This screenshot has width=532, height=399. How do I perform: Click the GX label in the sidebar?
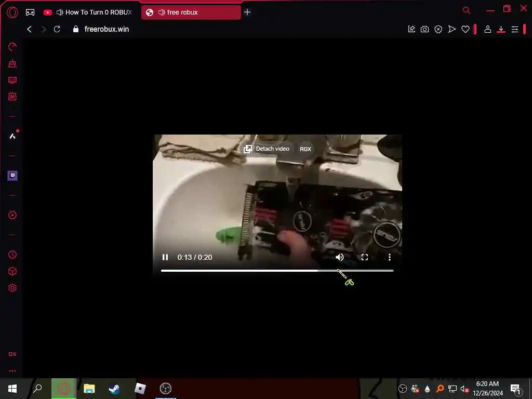tap(12, 354)
